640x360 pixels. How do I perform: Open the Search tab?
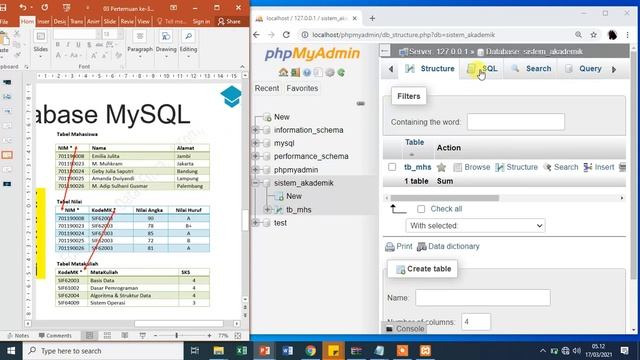pos(531,69)
